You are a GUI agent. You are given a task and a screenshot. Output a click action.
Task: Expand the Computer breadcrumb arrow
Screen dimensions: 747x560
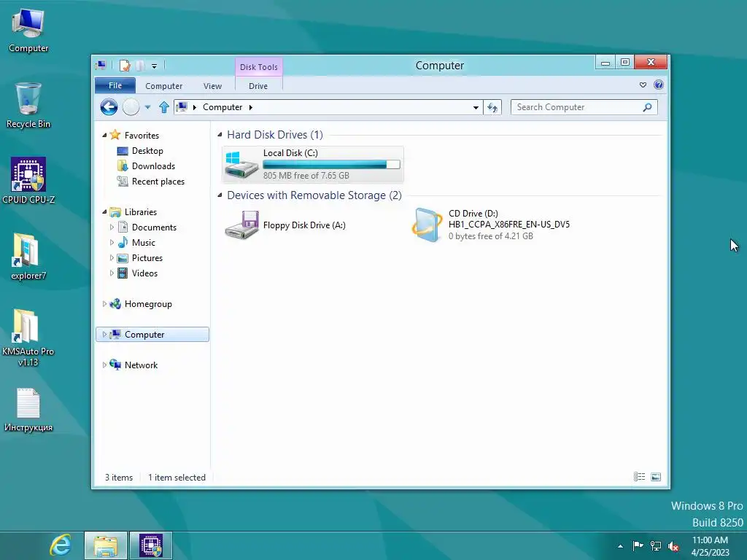[251, 108]
